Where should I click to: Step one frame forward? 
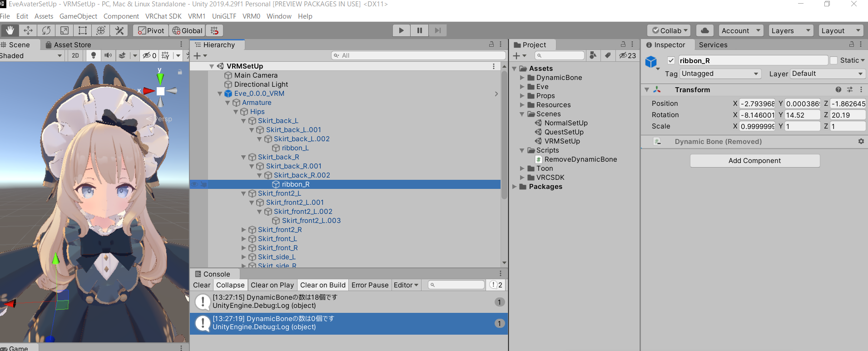437,30
